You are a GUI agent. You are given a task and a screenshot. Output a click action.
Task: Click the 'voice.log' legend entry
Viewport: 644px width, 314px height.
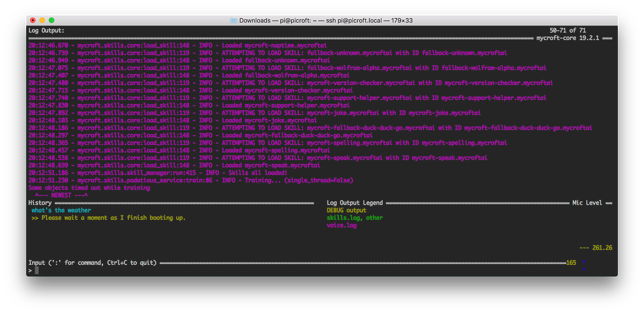click(x=342, y=225)
